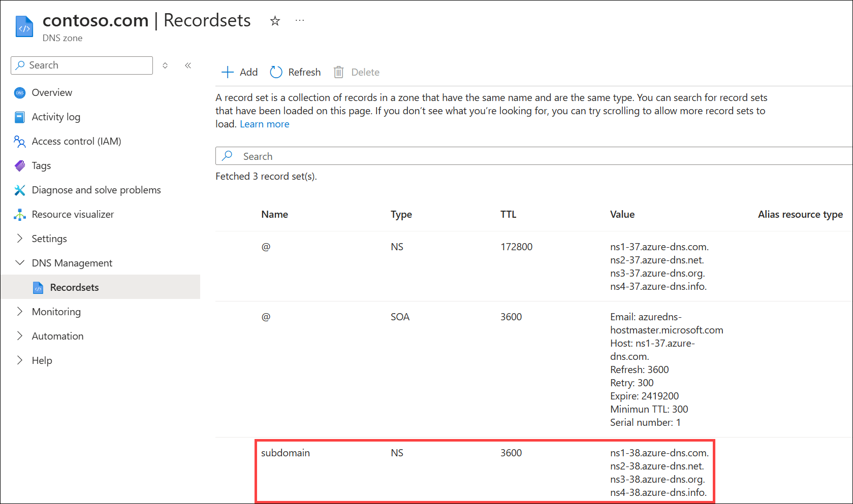Expand the Automation section

pos(20,336)
